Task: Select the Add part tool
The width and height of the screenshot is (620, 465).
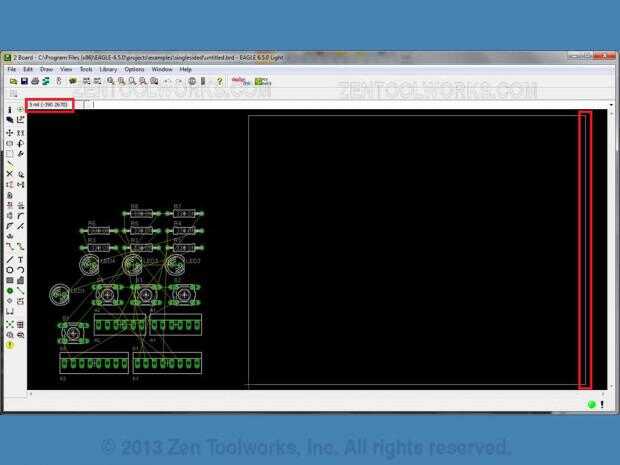Action: coord(21,174)
